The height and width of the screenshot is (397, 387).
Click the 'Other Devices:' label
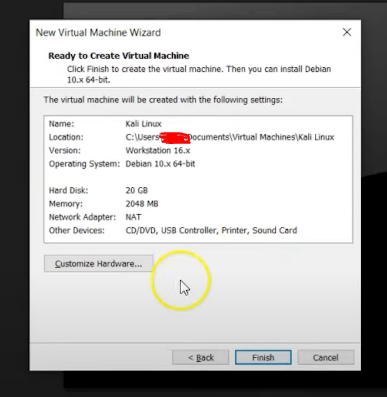pos(76,230)
